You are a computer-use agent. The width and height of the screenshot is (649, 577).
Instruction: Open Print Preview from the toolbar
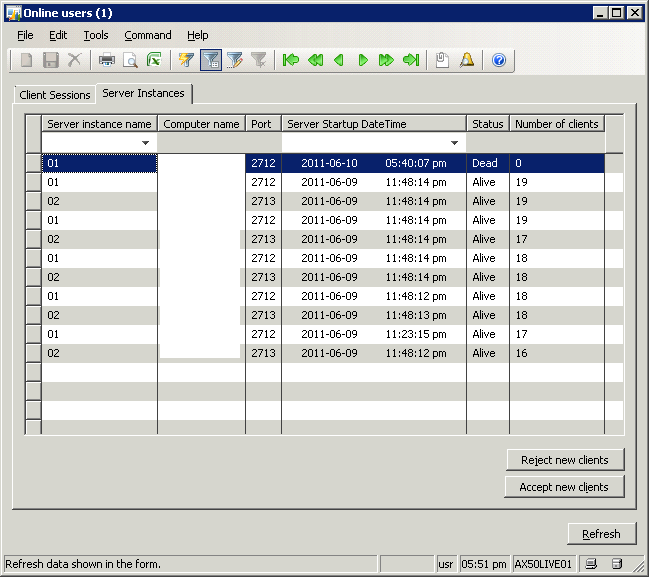(130, 60)
